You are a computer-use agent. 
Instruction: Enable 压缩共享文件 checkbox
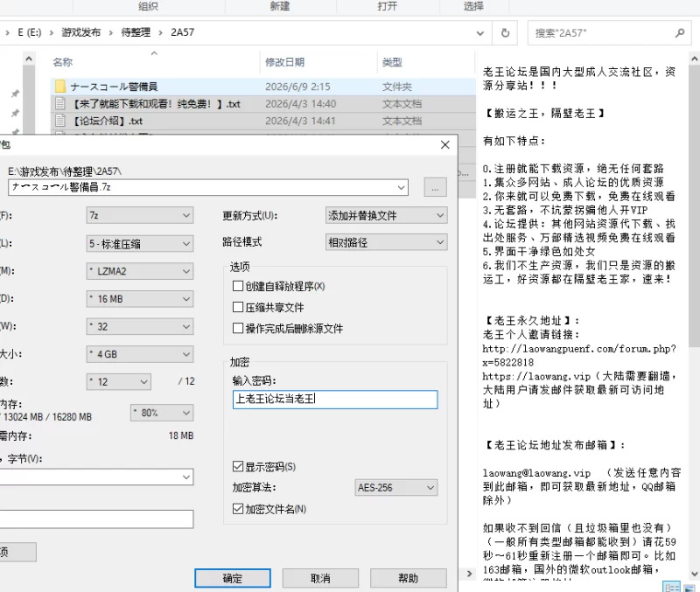pos(238,307)
